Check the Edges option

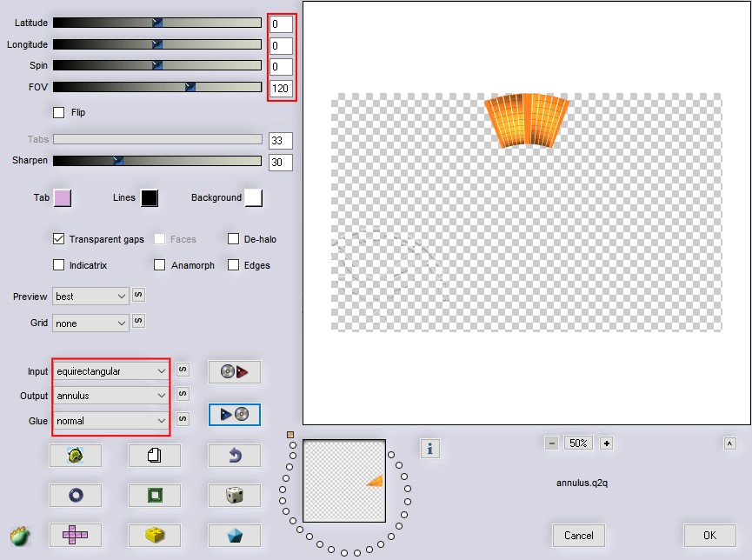(x=234, y=265)
